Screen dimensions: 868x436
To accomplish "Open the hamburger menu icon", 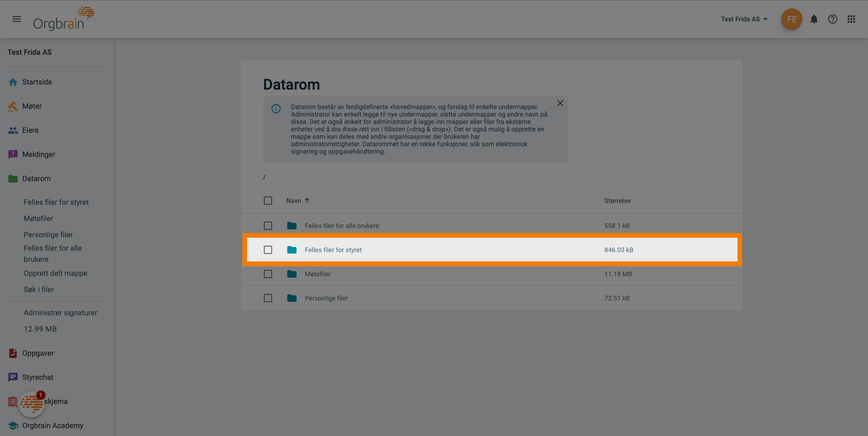I will (17, 19).
